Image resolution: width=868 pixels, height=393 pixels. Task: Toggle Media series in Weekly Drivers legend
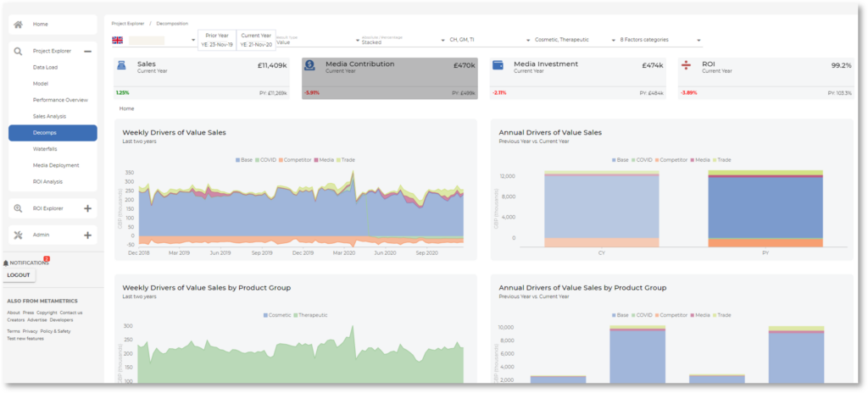click(325, 160)
